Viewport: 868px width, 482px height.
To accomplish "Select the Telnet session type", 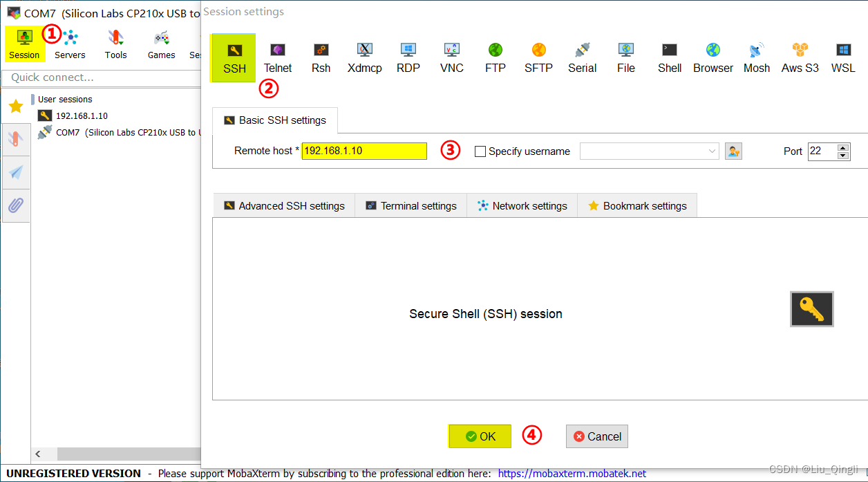I will pos(278,57).
